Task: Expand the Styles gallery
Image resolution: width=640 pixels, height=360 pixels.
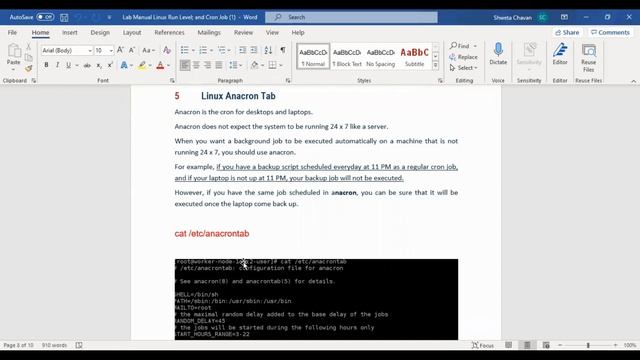Action: coord(436,65)
